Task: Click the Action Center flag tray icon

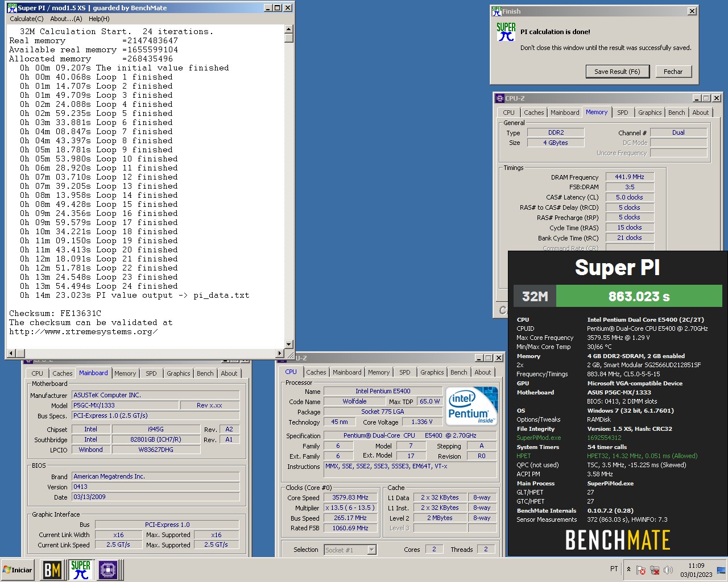Action: 641,569
